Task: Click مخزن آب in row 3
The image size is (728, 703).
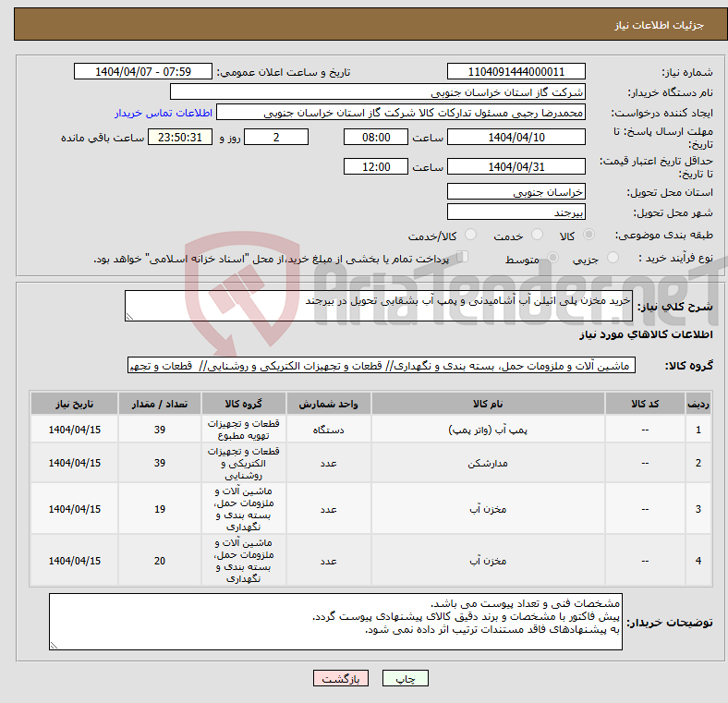Action: point(488,509)
